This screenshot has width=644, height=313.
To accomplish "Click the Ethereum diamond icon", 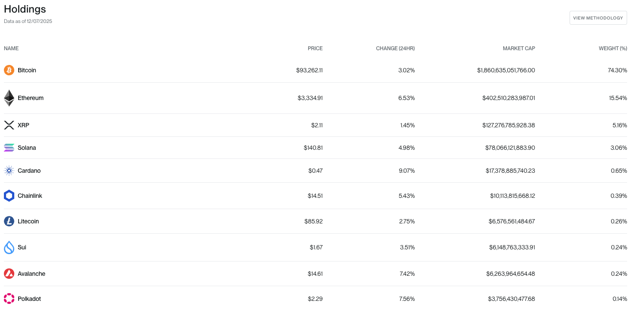I will (x=9, y=98).
